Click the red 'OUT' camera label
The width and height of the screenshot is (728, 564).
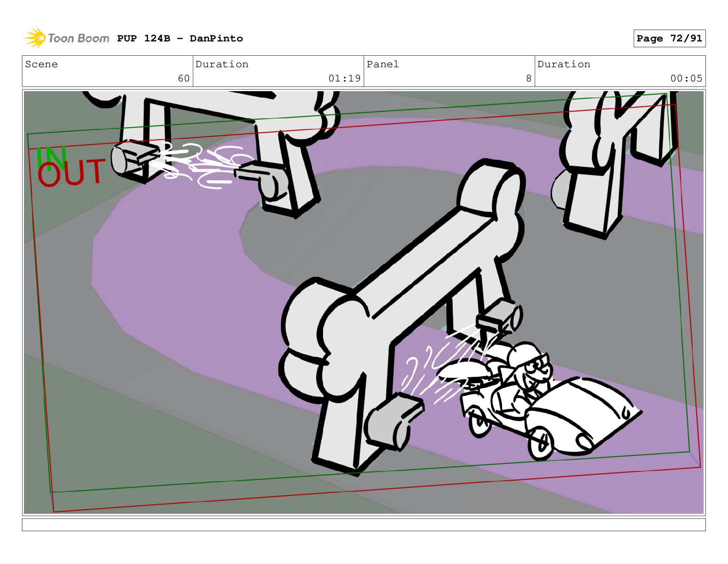pos(71,173)
